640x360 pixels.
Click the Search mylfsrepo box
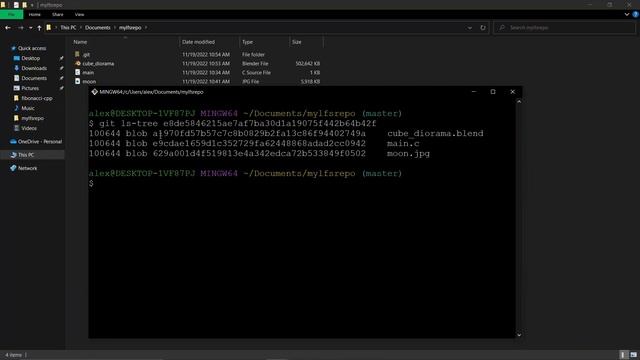coord(565,28)
